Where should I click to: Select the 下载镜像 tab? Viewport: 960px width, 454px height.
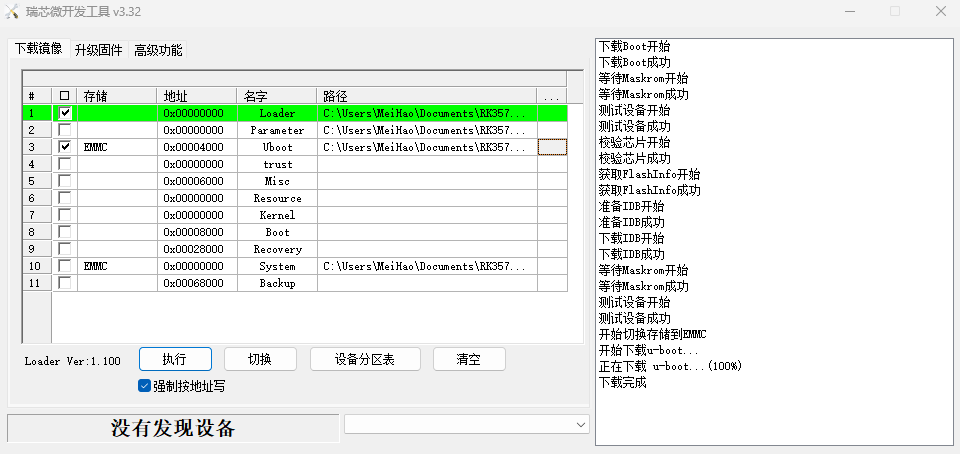click(38, 49)
